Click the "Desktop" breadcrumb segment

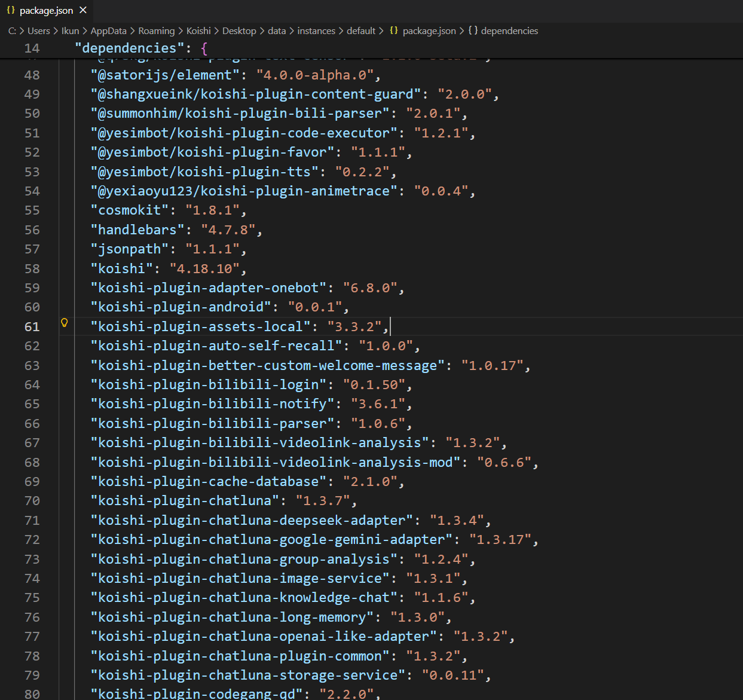click(x=239, y=30)
